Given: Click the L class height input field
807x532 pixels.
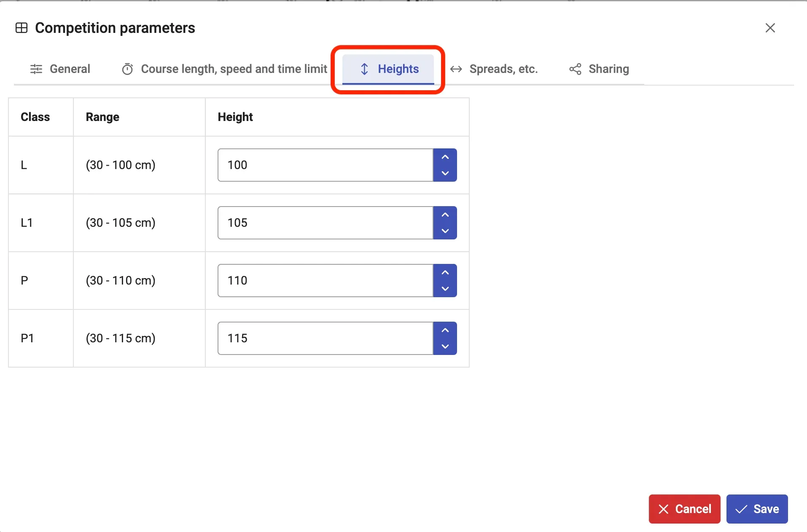Looking at the screenshot, I should (325, 165).
